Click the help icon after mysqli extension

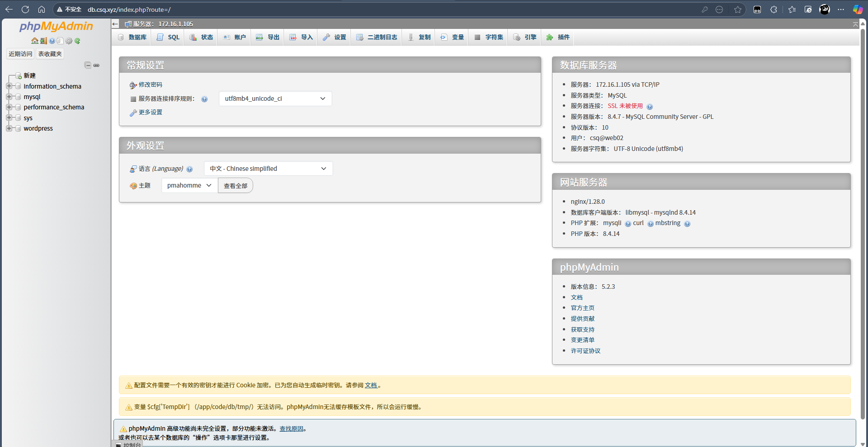(x=628, y=224)
